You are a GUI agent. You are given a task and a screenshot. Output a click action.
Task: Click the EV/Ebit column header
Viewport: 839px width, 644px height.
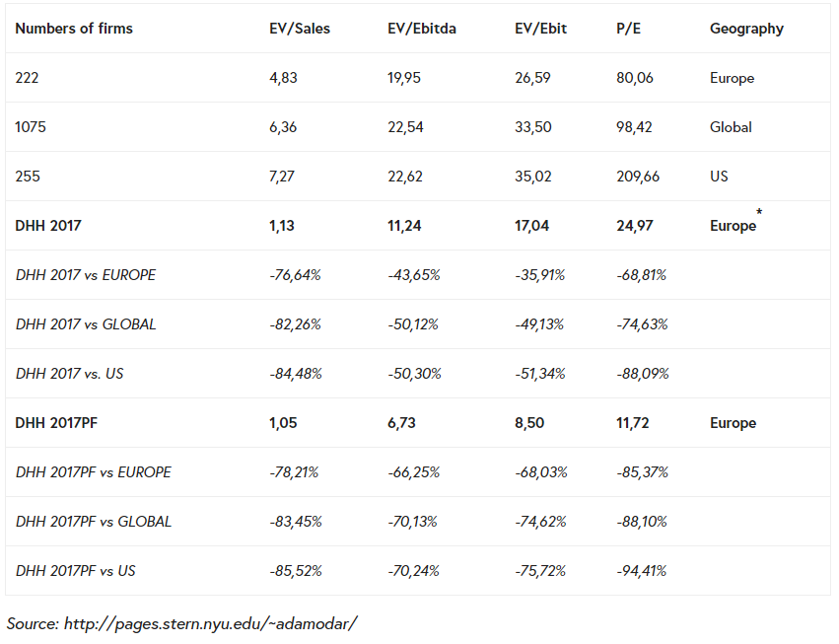(539, 29)
